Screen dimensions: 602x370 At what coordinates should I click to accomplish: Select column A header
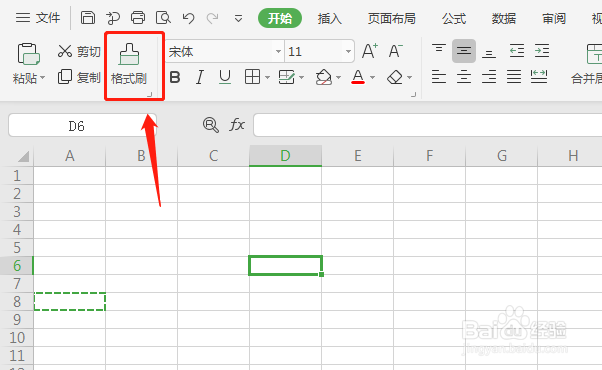[x=69, y=156]
